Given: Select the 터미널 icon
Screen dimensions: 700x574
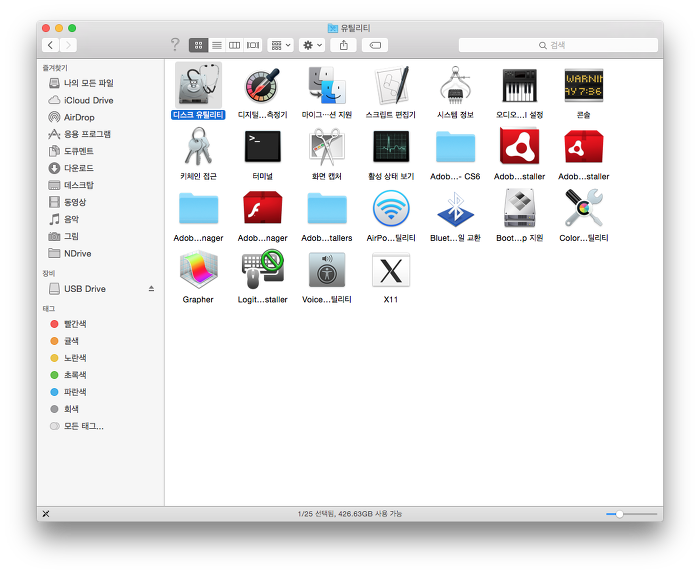Looking at the screenshot, I should coord(262,146).
